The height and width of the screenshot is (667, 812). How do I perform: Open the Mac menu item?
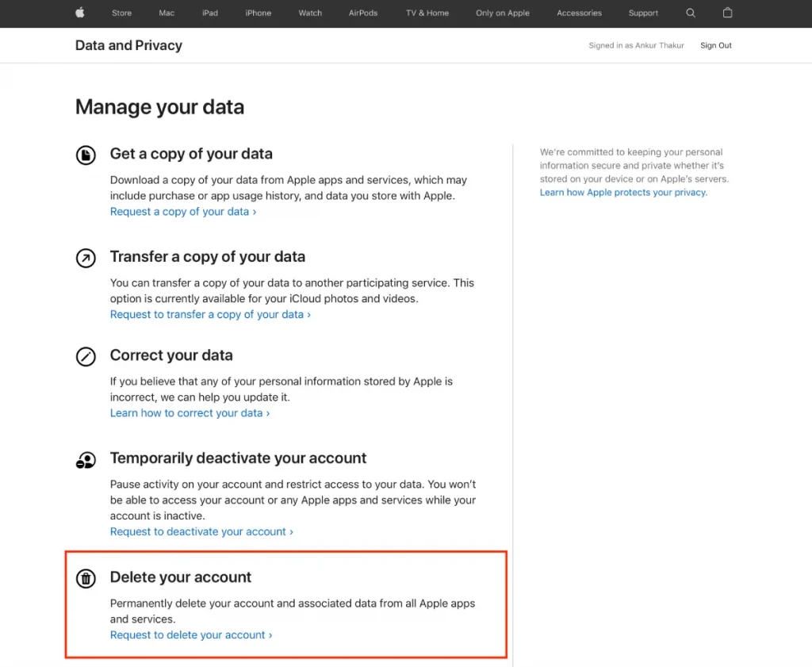pos(167,13)
